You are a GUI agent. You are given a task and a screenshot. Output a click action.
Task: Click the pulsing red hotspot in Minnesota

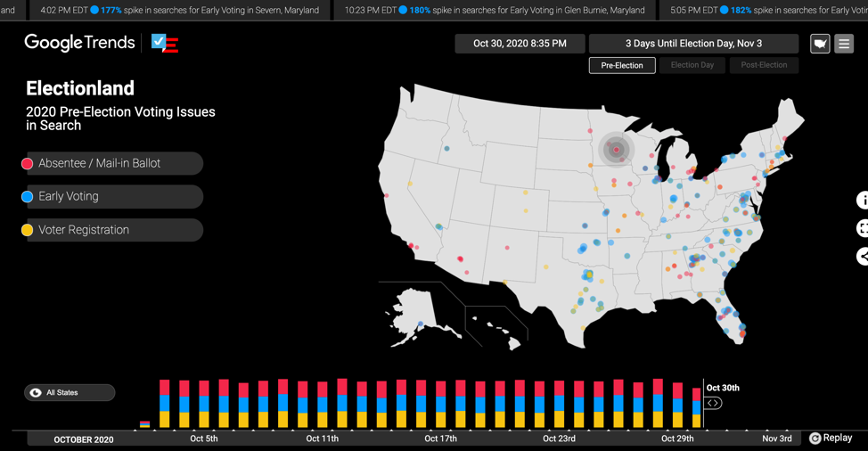coord(616,150)
